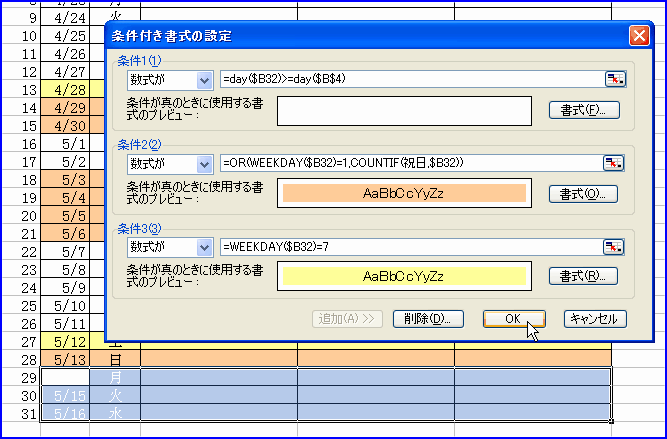Click the 追加(A) >> button
Viewport: 667px width, 439px height.
[348, 319]
